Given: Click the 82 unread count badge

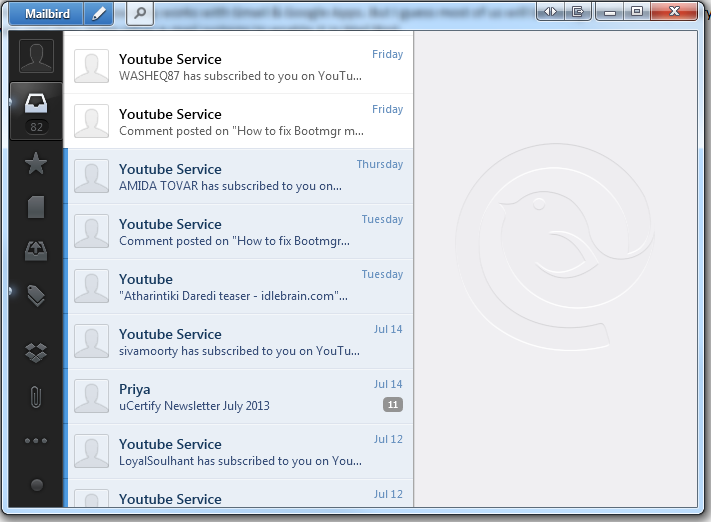Looking at the screenshot, I should (x=36, y=127).
